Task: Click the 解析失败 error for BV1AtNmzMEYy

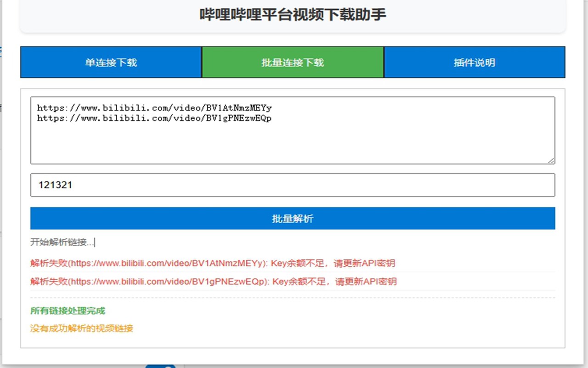Action: [x=213, y=264]
